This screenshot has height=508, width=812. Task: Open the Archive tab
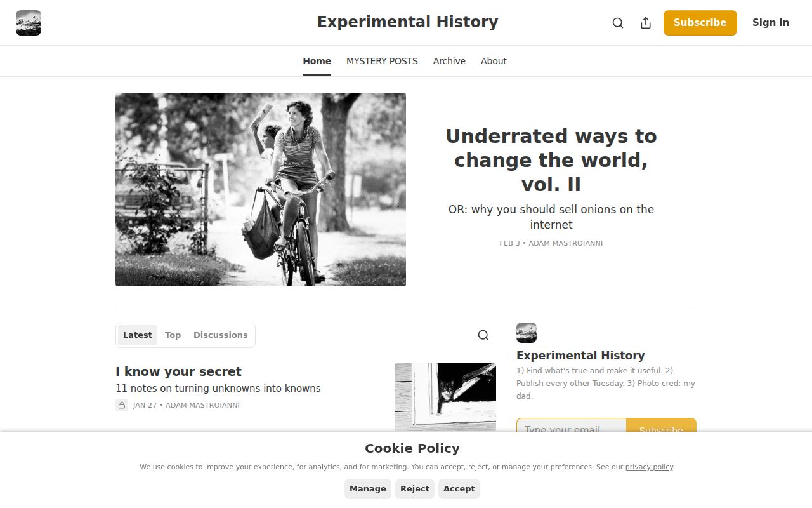[x=449, y=60]
